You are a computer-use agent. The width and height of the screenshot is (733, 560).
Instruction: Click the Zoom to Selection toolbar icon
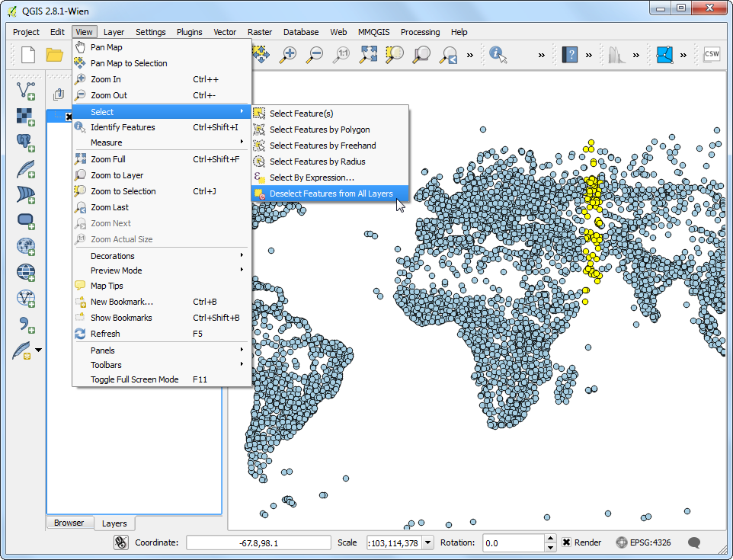point(395,54)
